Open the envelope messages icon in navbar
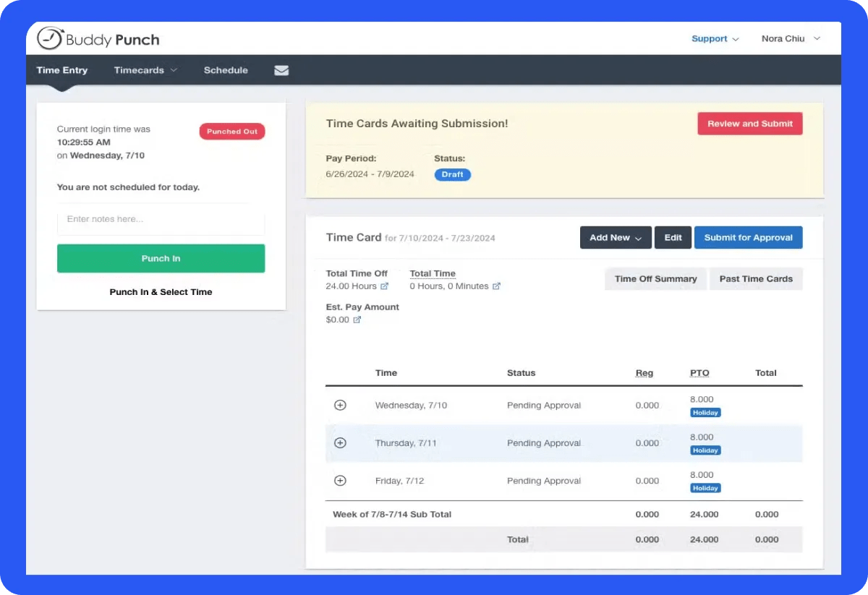The width and height of the screenshot is (868, 595). (281, 70)
